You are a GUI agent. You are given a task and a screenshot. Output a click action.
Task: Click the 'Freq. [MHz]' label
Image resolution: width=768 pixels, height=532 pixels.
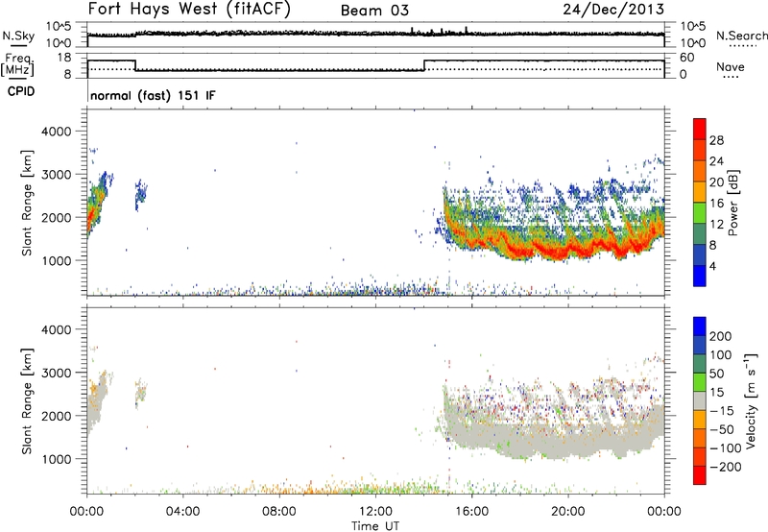(18, 64)
